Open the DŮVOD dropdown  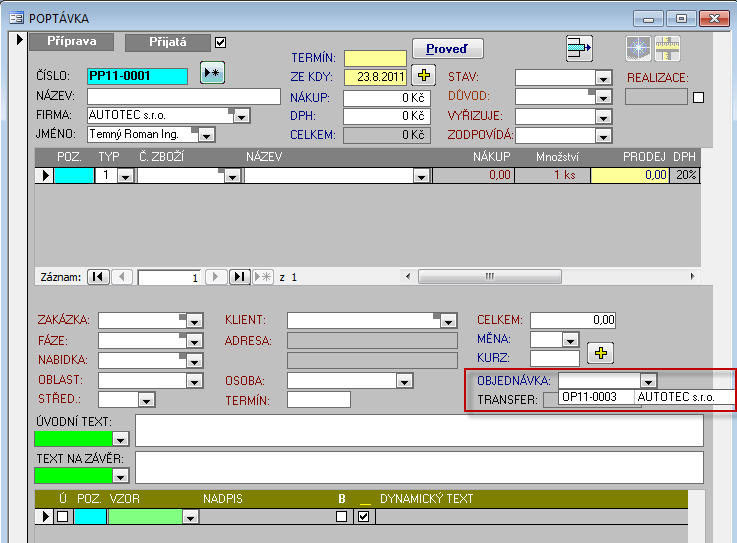[x=603, y=97]
